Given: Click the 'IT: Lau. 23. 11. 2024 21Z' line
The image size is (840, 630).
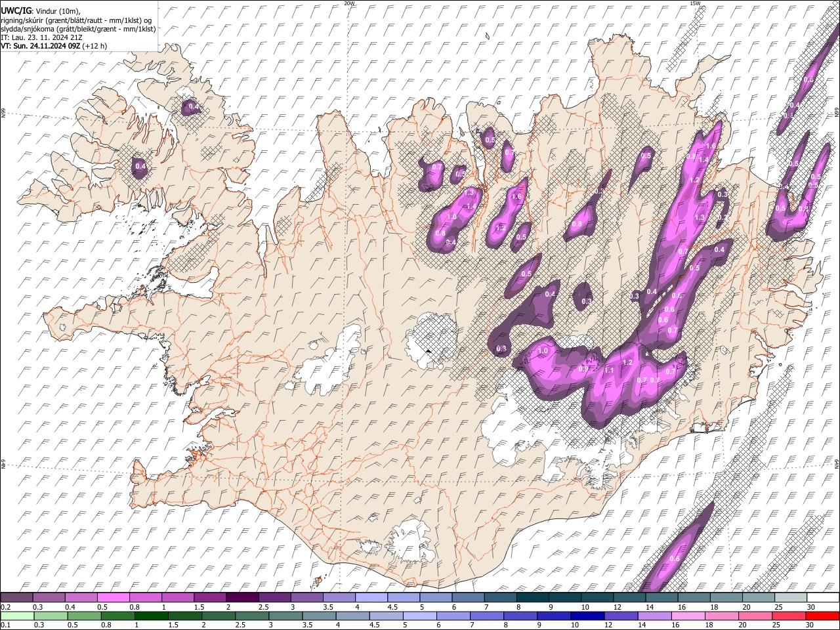Looking at the screenshot, I should [x=42, y=37].
